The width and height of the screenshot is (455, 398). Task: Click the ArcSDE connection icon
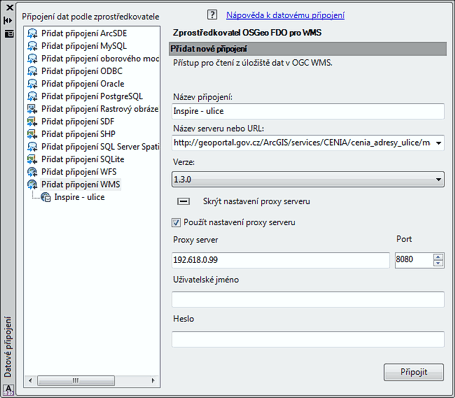(32, 33)
